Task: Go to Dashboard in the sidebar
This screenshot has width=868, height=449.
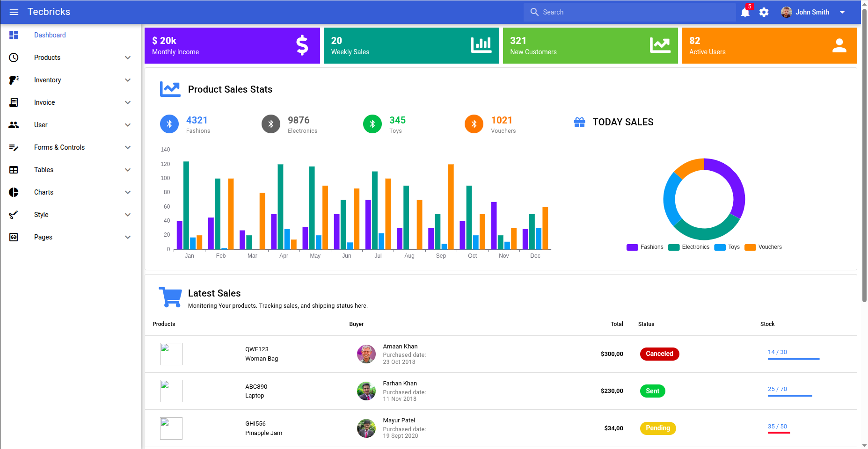Action: [x=71, y=35]
